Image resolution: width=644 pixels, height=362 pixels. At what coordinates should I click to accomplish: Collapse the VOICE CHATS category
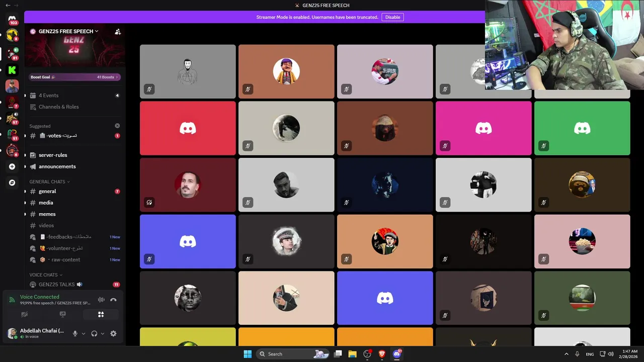[x=46, y=275]
